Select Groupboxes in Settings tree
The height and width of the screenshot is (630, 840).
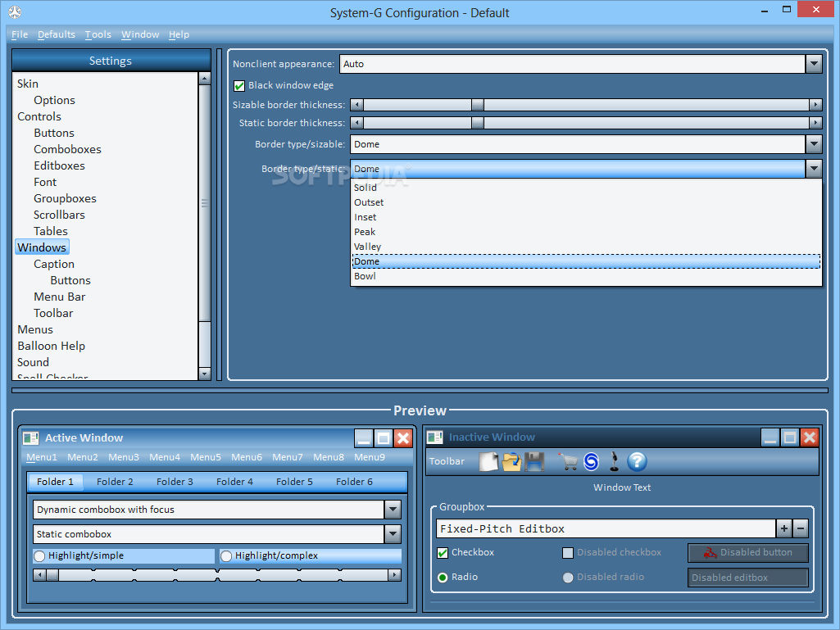[x=65, y=199]
